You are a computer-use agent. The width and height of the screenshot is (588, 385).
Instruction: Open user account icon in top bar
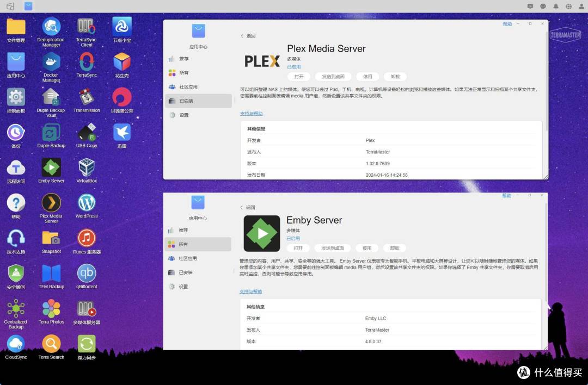[x=581, y=7]
